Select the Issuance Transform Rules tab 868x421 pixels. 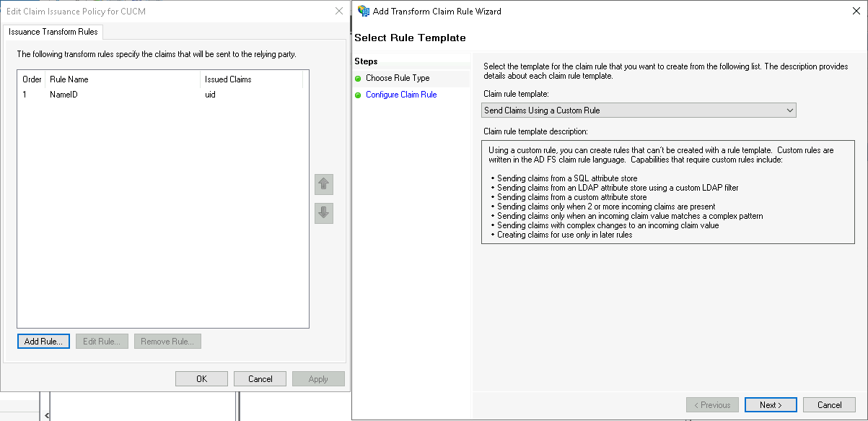[53, 32]
